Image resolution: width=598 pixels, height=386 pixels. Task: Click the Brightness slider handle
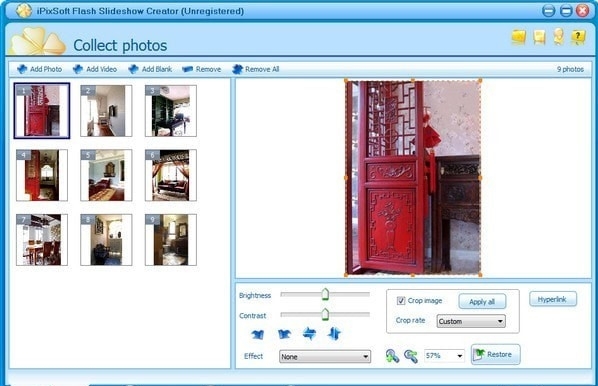point(325,294)
